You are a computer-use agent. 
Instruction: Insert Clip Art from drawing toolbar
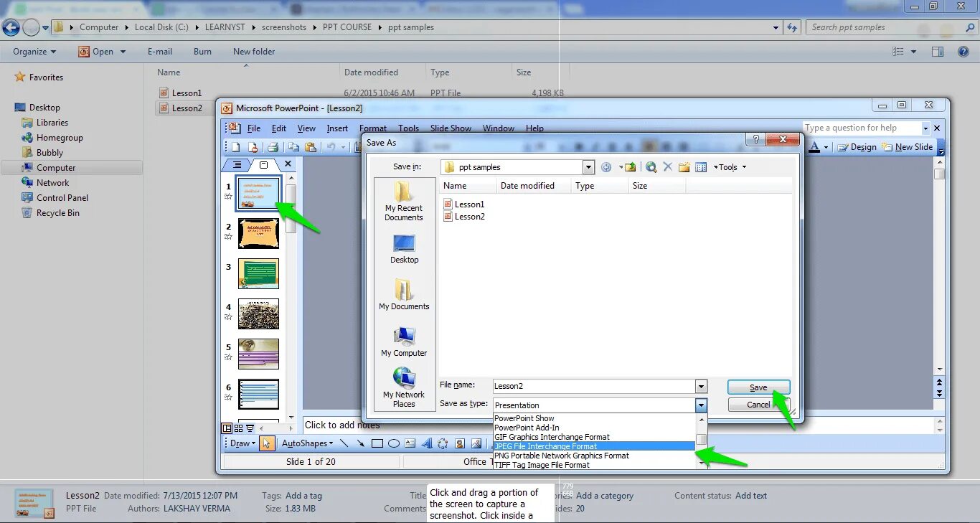click(460, 443)
